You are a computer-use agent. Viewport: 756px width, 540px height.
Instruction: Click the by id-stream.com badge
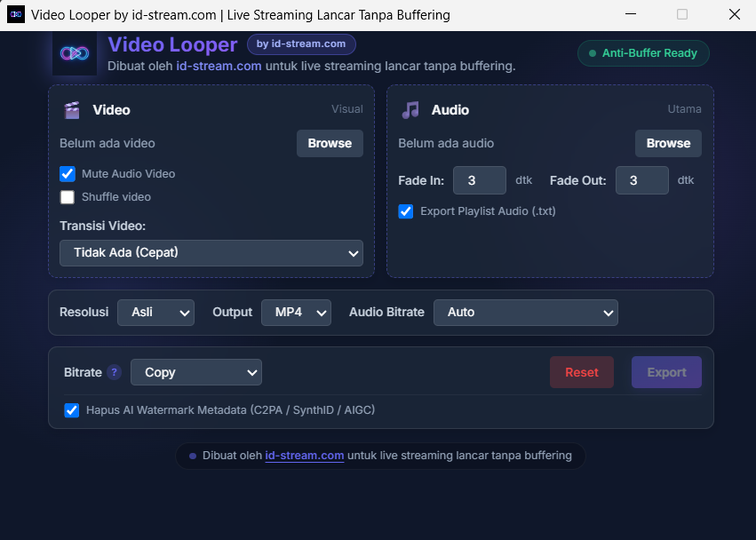click(301, 44)
